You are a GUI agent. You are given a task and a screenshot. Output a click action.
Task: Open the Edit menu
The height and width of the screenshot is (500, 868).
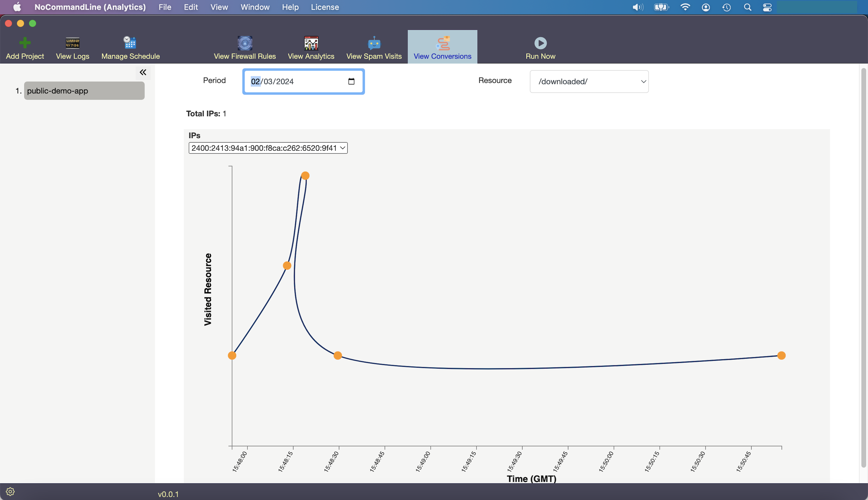click(191, 7)
